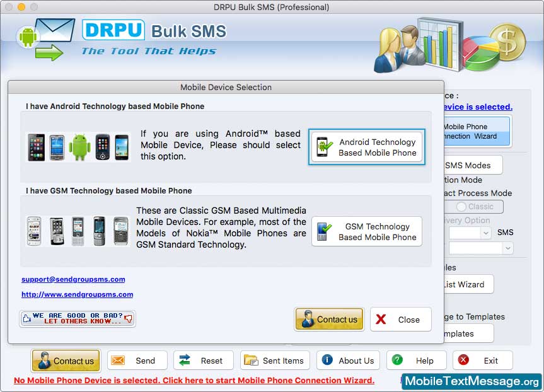This screenshot has height=392, width=544.
Task: Click the thumbs-down icon on feedback banner
Action: click(x=128, y=318)
